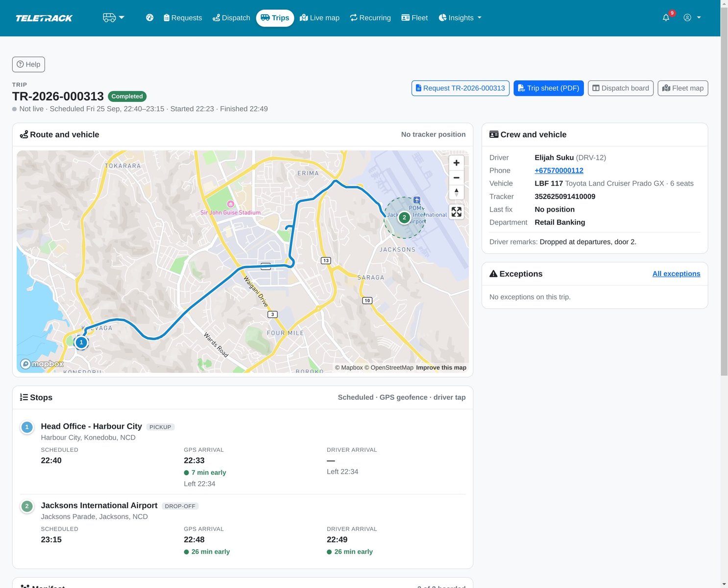Click the DROP-OFF tag
Image resolution: width=728 pixels, height=588 pixels.
(180, 506)
